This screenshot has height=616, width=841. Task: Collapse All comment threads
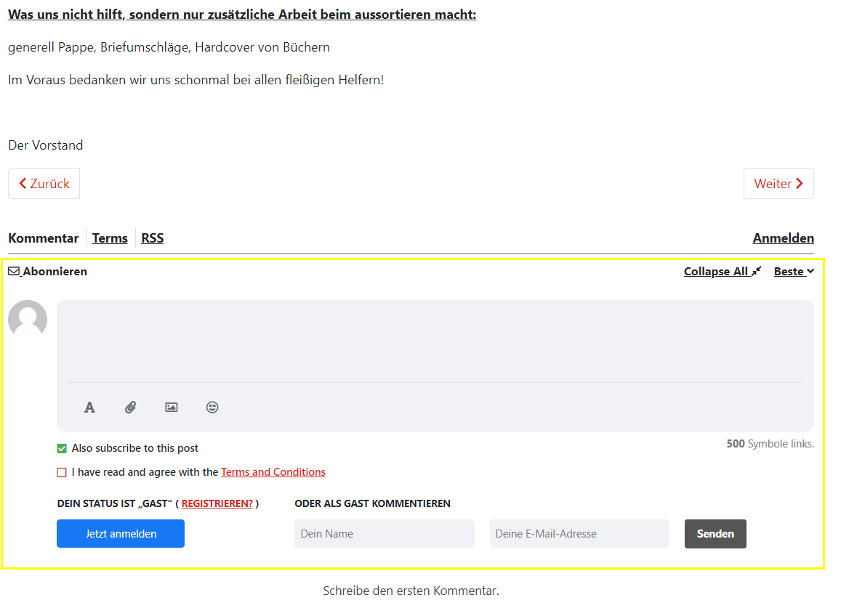717,271
